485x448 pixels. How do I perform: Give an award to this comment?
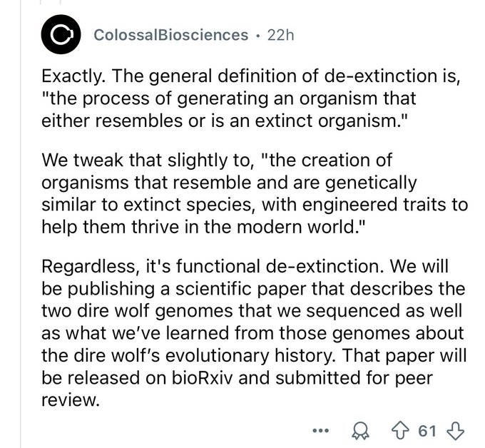361,431
